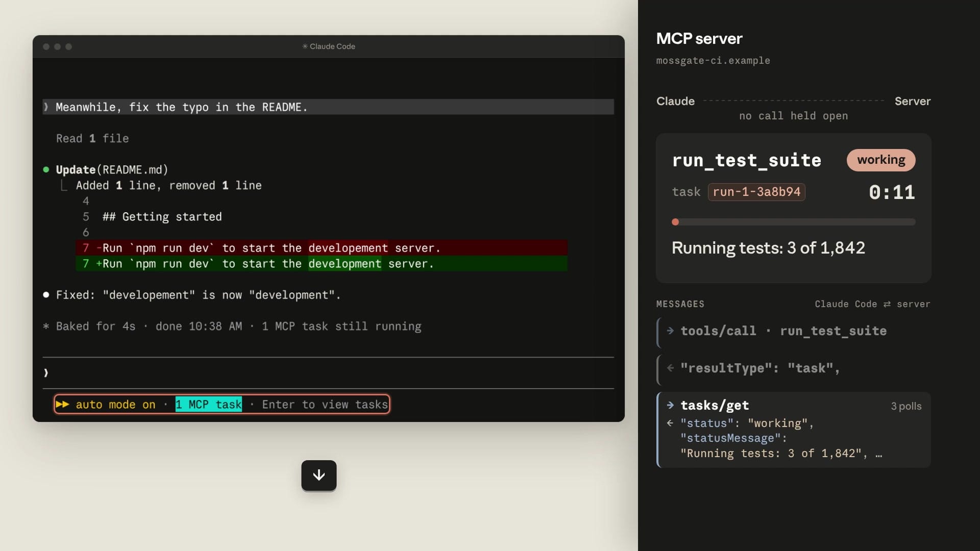This screenshot has width=980, height=551.
Task: Click the 'Running tests: 3 of 1,842' status
Action: (x=768, y=248)
